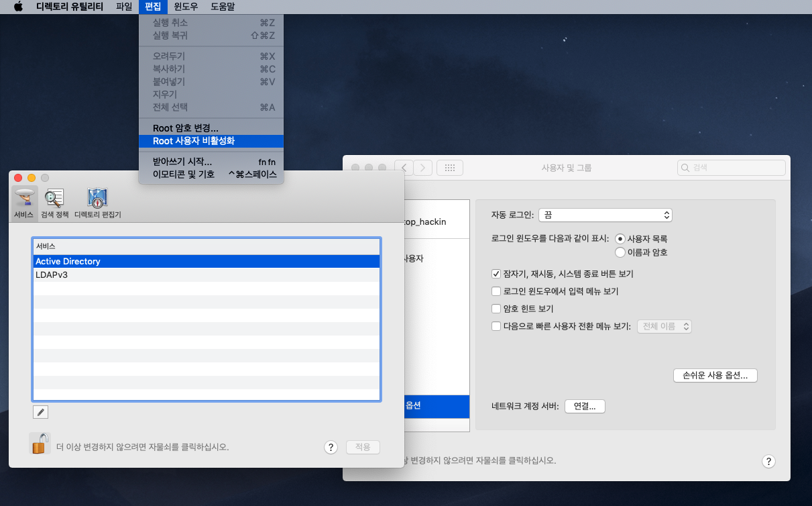Toggle 잠자기, 재시동, 시스템 종료 버튼 보기 checkbox
This screenshot has height=506, width=812.
point(496,274)
